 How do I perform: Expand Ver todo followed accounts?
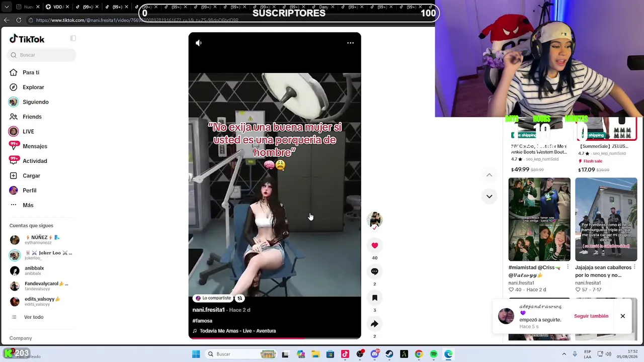(x=34, y=317)
